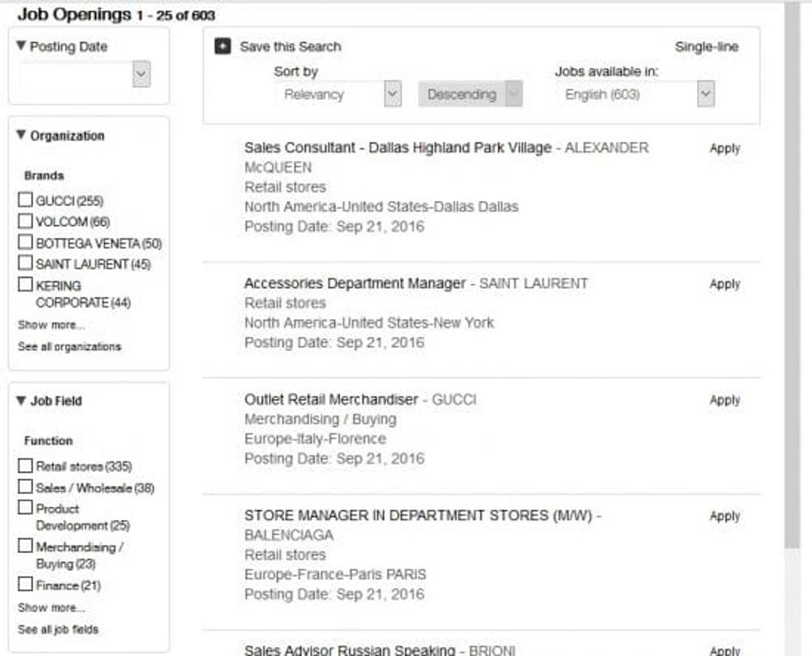Collapse the Job Field filter section
The height and width of the screenshot is (656, 812).
pyautogui.click(x=21, y=400)
